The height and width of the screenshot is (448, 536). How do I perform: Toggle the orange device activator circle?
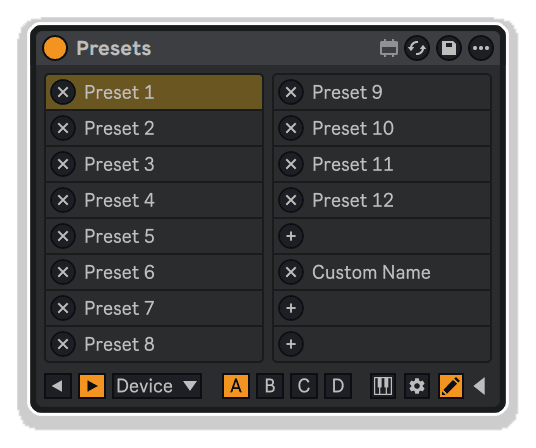[x=55, y=48]
